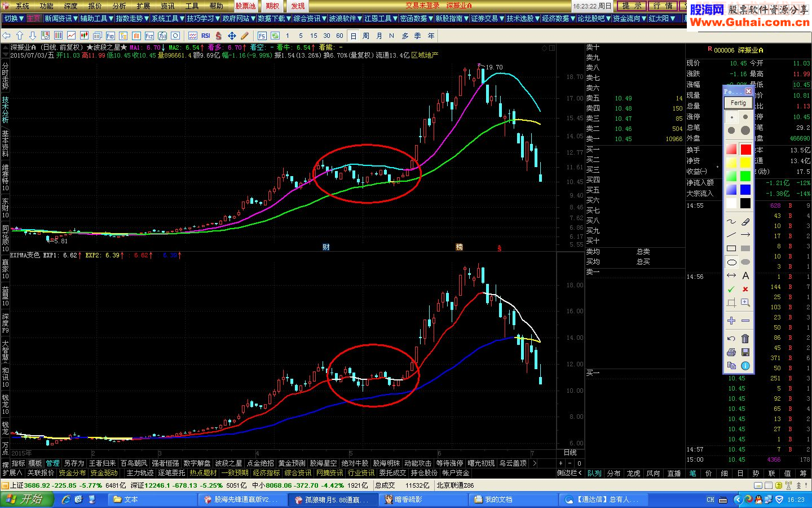Click the printer icon in annotation palette
Image resolution: width=812 pixels, height=508 pixels.
pyautogui.click(x=731, y=352)
